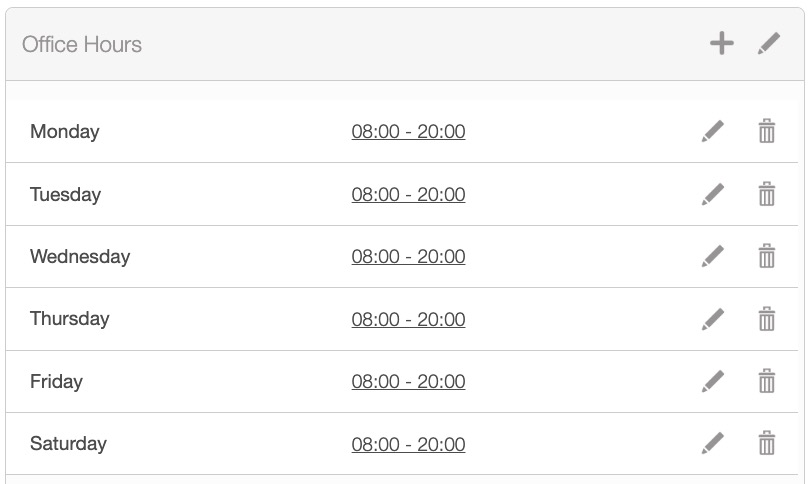The height and width of the screenshot is (484, 810).
Task: Edit Monday hours with pencil icon
Action: 712,131
